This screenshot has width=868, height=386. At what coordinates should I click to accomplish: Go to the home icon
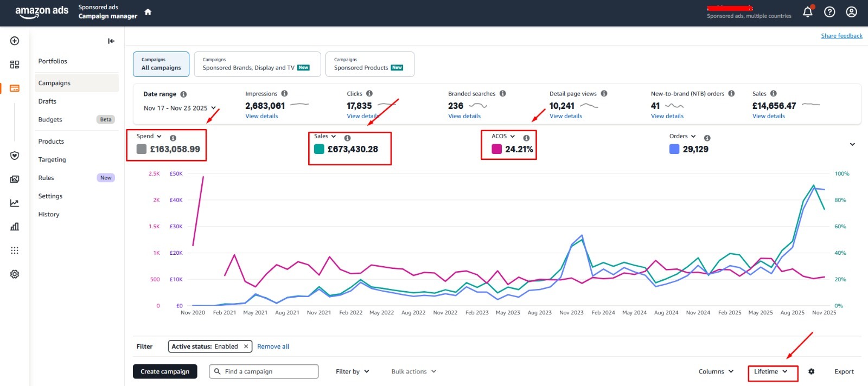(x=148, y=12)
